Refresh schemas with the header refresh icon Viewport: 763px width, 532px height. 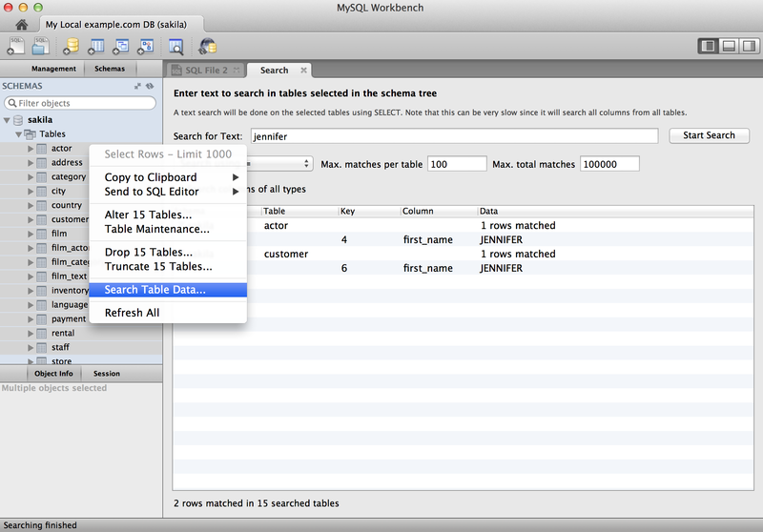coord(150,86)
